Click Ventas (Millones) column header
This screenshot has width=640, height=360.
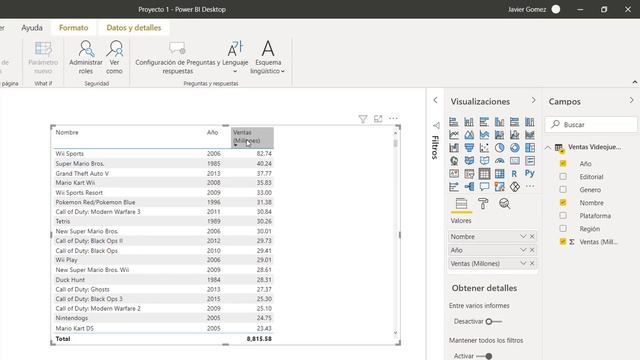point(252,138)
